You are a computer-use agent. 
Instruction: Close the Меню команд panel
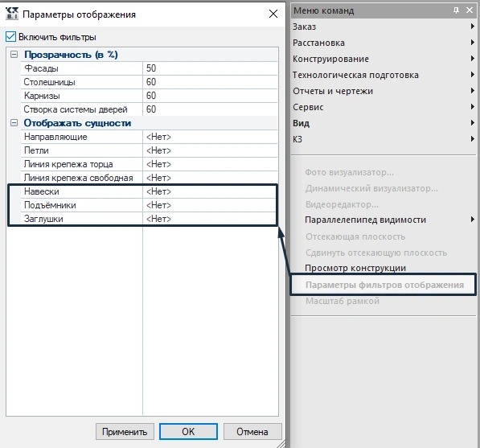(470, 10)
